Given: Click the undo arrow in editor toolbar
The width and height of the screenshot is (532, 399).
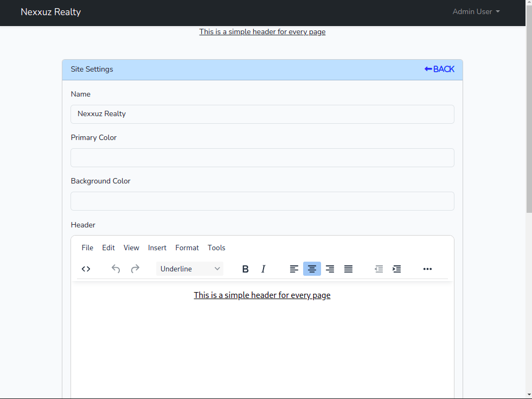Looking at the screenshot, I should (x=116, y=269).
